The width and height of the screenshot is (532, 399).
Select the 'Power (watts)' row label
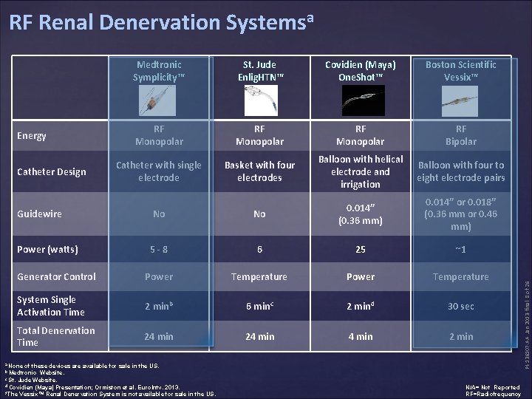click(x=47, y=250)
